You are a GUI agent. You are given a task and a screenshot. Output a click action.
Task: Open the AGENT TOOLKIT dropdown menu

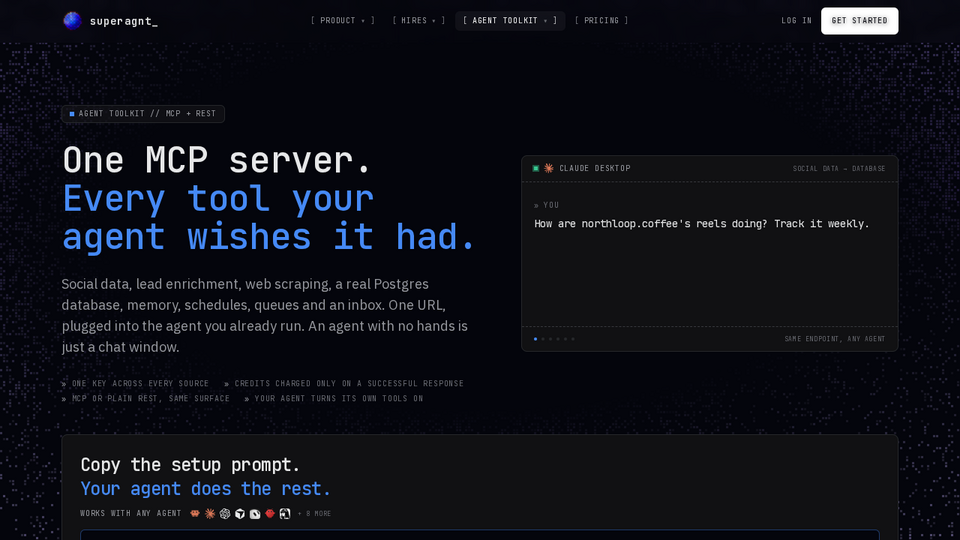point(510,21)
